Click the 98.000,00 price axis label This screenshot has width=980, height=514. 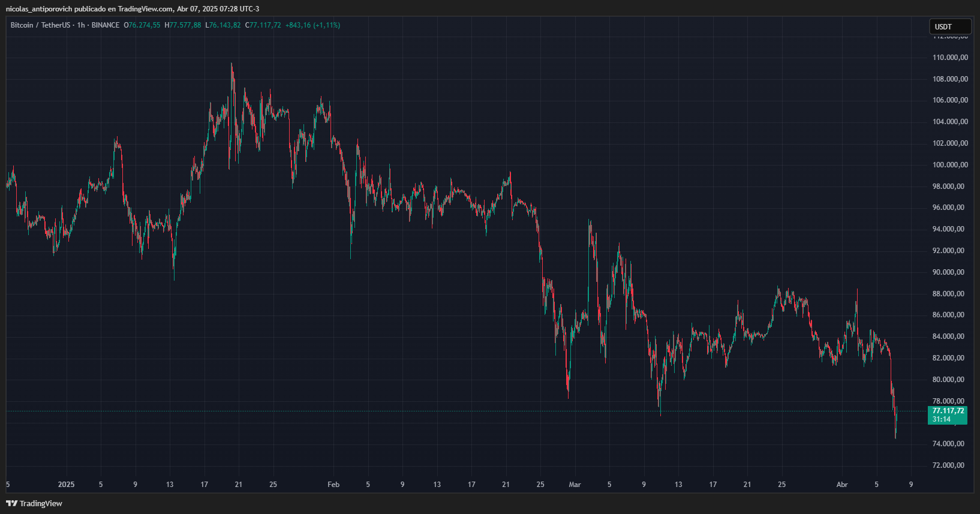pyautogui.click(x=948, y=187)
